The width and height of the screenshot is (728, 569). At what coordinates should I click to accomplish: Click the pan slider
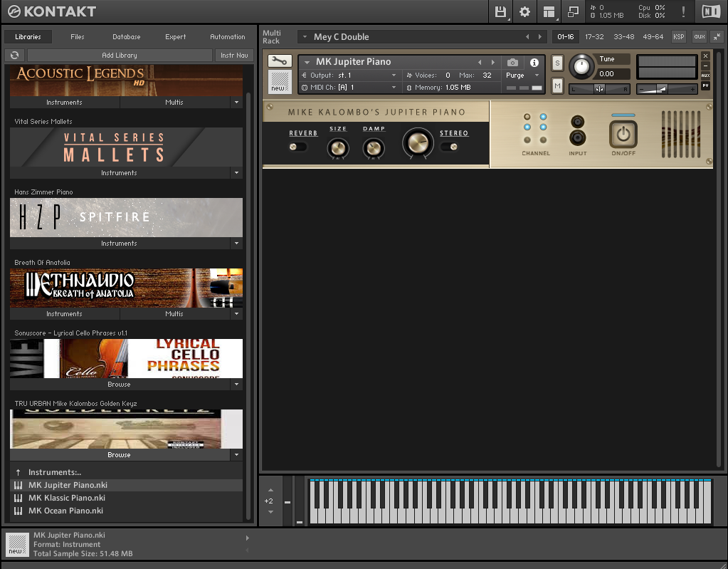point(599,89)
